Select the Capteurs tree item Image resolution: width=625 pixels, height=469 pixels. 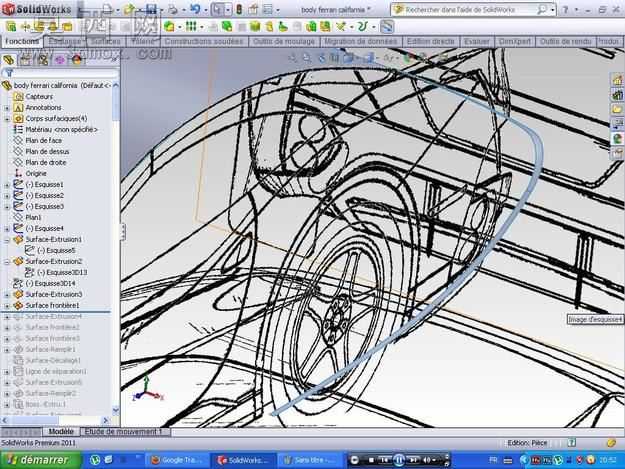[x=39, y=97]
